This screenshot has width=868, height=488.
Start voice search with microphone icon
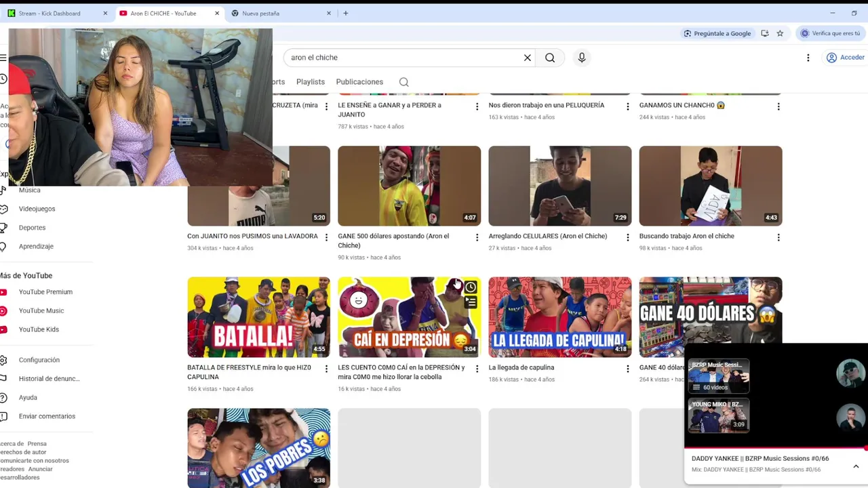[x=581, y=58]
